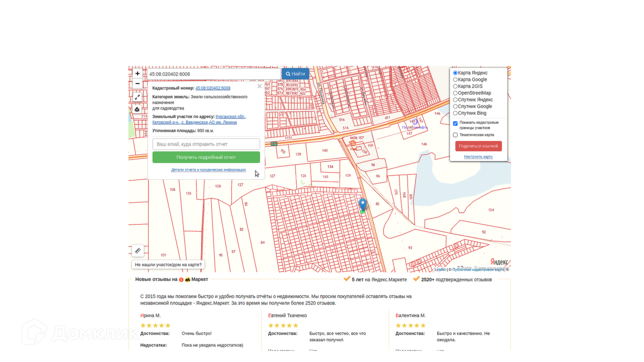Click the email input field

206,144
